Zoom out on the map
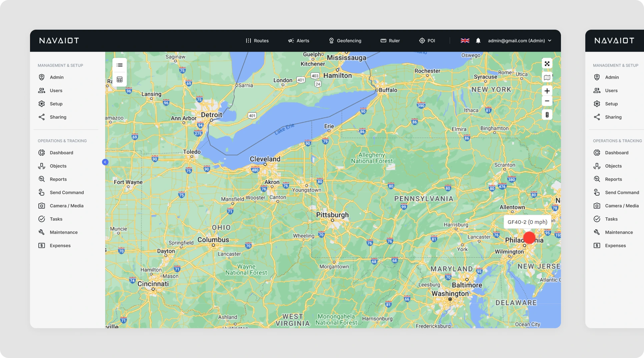The image size is (644, 358). click(547, 101)
